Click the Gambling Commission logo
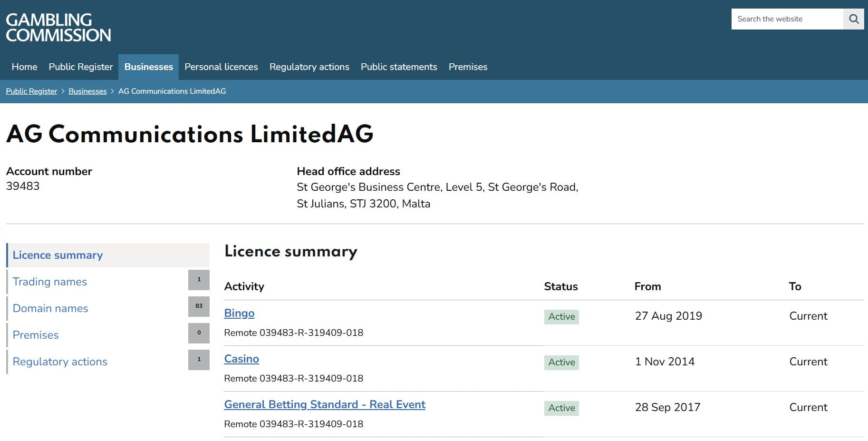 coord(58,27)
